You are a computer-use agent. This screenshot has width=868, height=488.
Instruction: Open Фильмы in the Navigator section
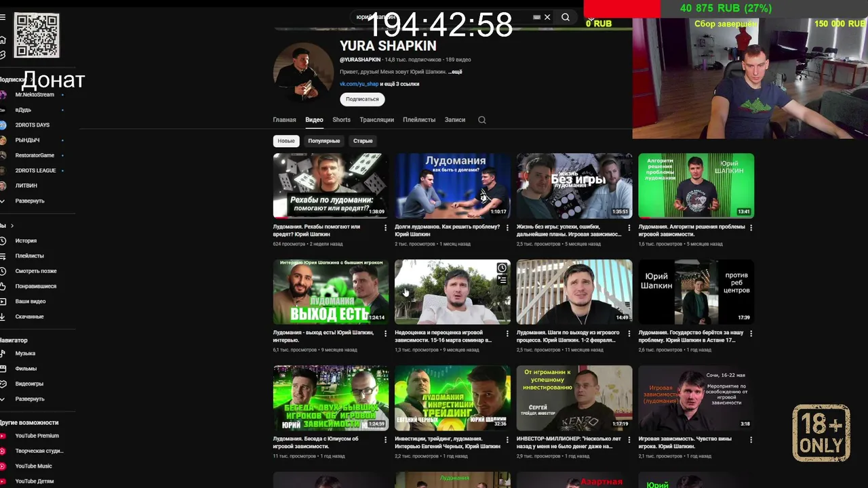tap(26, 369)
